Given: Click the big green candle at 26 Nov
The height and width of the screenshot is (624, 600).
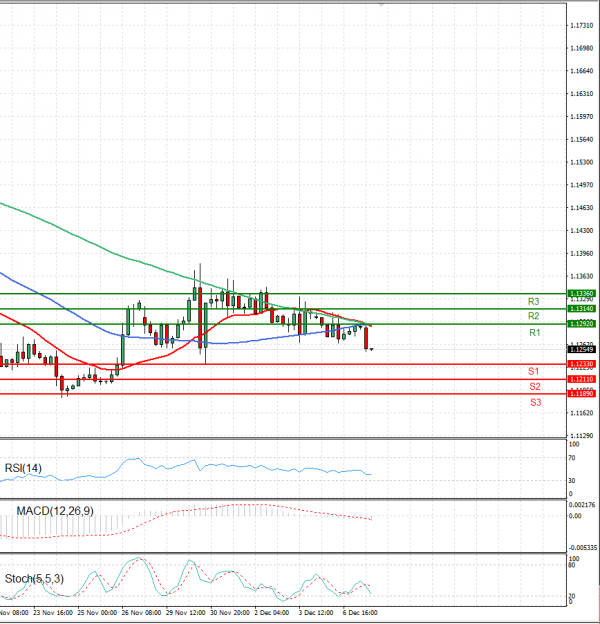Looking at the screenshot, I should click(x=123, y=350).
